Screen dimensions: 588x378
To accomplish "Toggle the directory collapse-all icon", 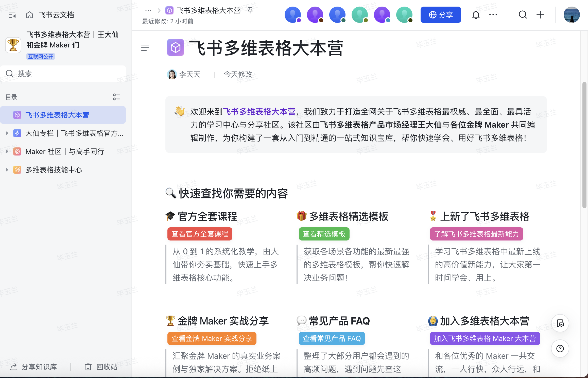I will tap(116, 97).
